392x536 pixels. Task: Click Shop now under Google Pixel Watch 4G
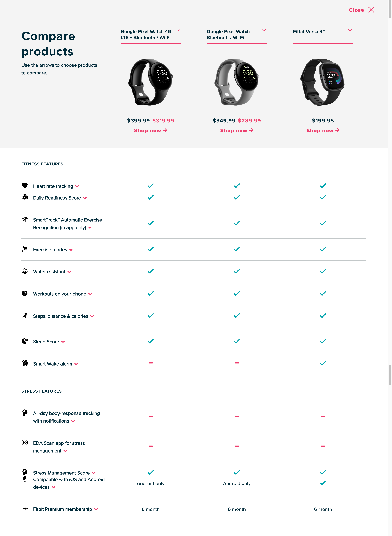(x=150, y=130)
